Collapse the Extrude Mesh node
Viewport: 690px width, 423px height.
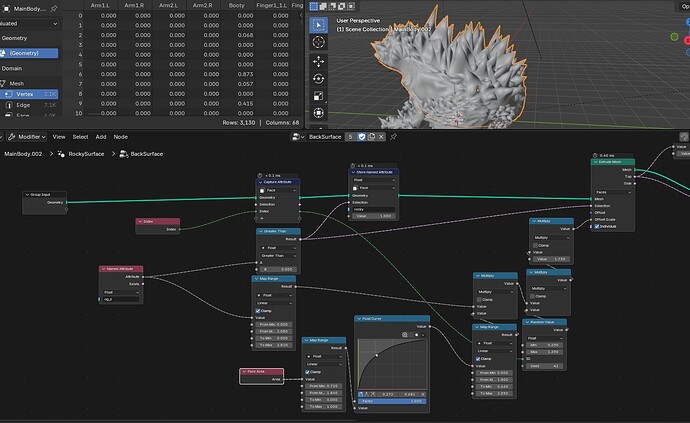(x=596, y=162)
